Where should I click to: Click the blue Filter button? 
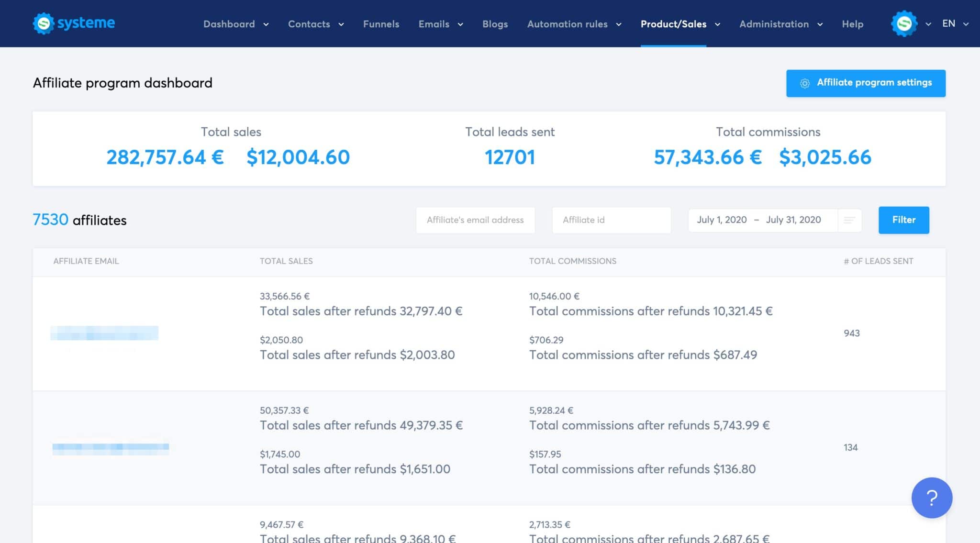coord(903,220)
